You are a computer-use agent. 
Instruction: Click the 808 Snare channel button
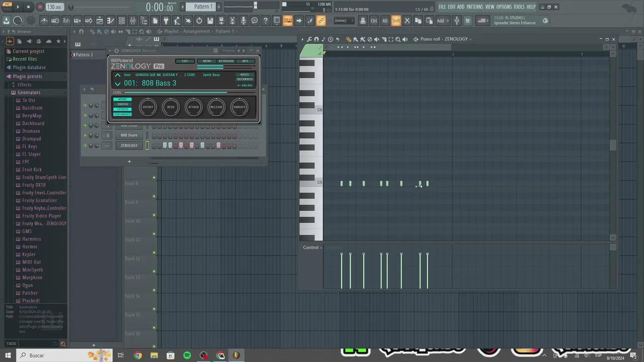tap(129, 135)
